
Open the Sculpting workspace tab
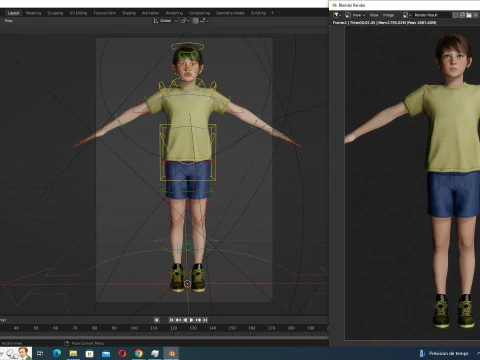[55, 13]
